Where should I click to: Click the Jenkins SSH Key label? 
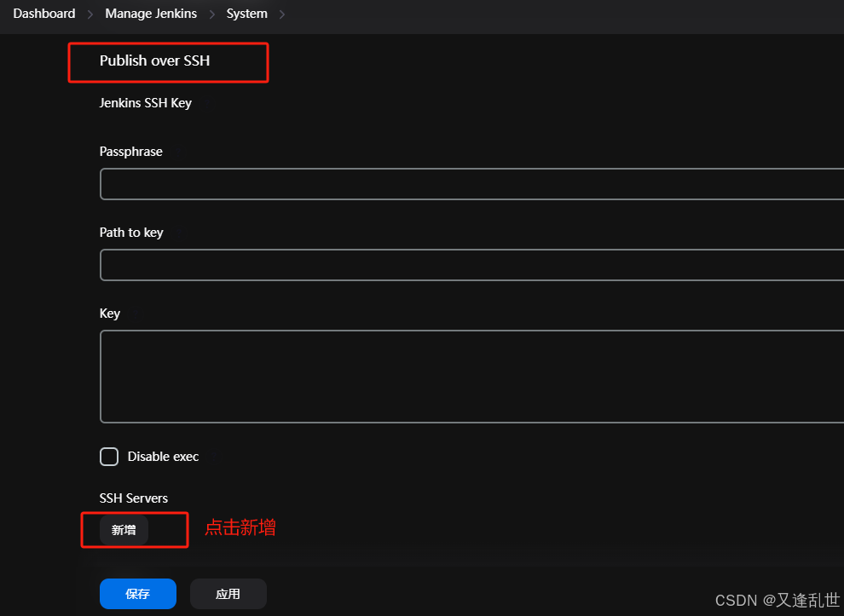[145, 103]
